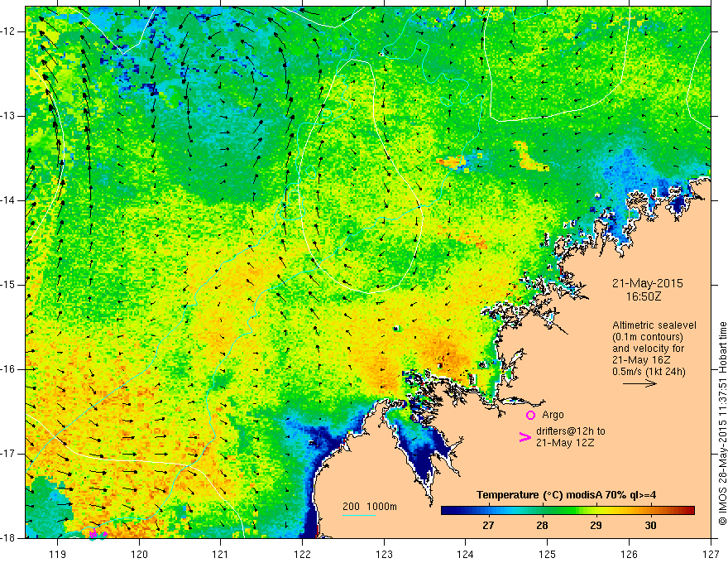This screenshot has width=728, height=563.
Task: Click the '21-May 16Z' velocity time text
Action: pos(640,360)
